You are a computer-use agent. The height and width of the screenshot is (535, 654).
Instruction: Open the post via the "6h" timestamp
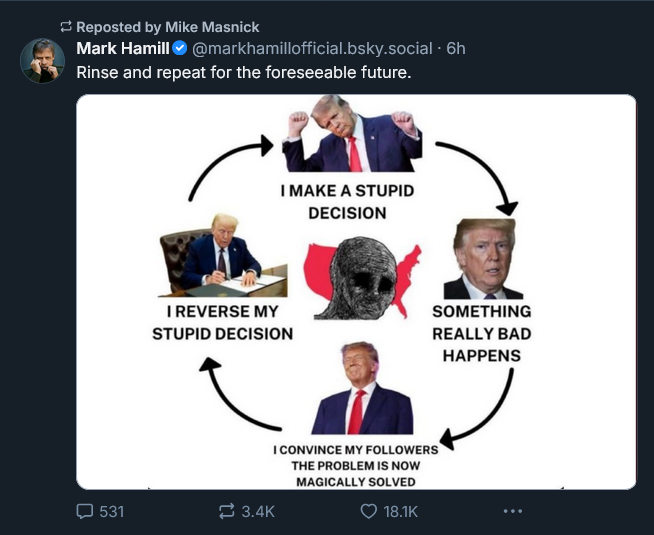point(456,48)
